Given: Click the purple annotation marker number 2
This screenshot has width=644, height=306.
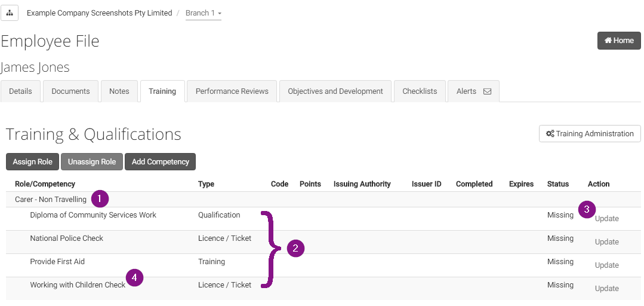Looking at the screenshot, I should coord(295,248).
